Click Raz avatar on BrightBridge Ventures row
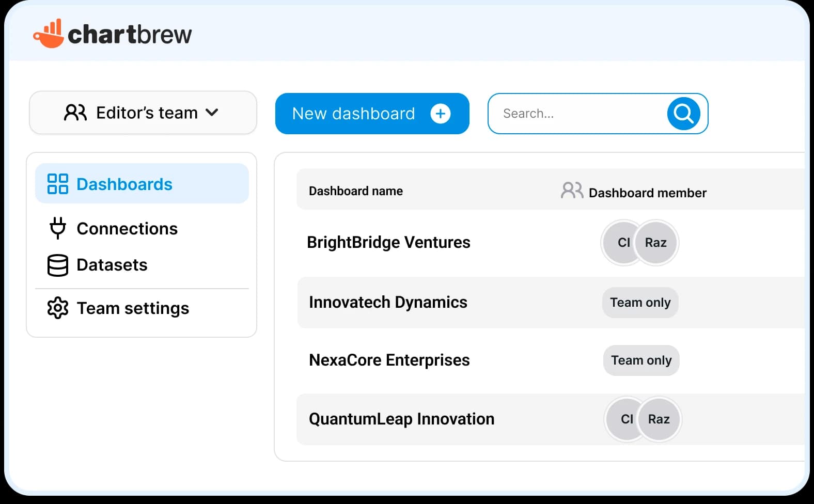The width and height of the screenshot is (814, 504). [656, 243]
